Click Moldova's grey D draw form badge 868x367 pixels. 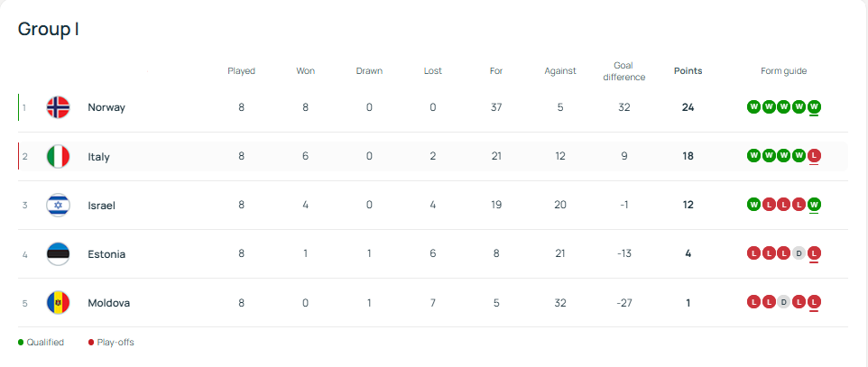tap(783, 302)
